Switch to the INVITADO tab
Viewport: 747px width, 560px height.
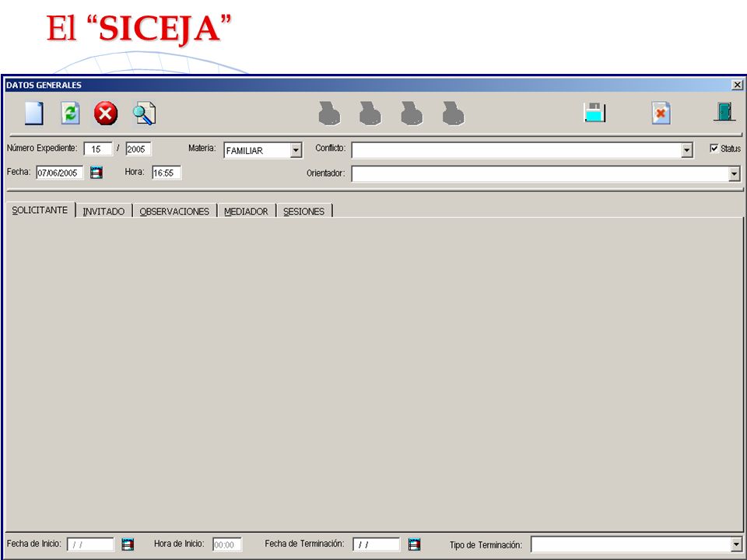(x=103, y=211)
